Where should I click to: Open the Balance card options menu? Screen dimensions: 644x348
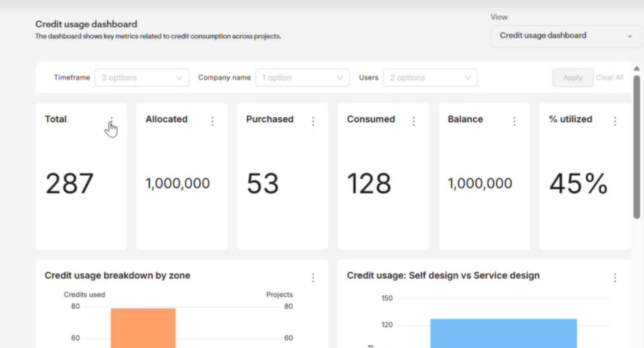(514, 121)
